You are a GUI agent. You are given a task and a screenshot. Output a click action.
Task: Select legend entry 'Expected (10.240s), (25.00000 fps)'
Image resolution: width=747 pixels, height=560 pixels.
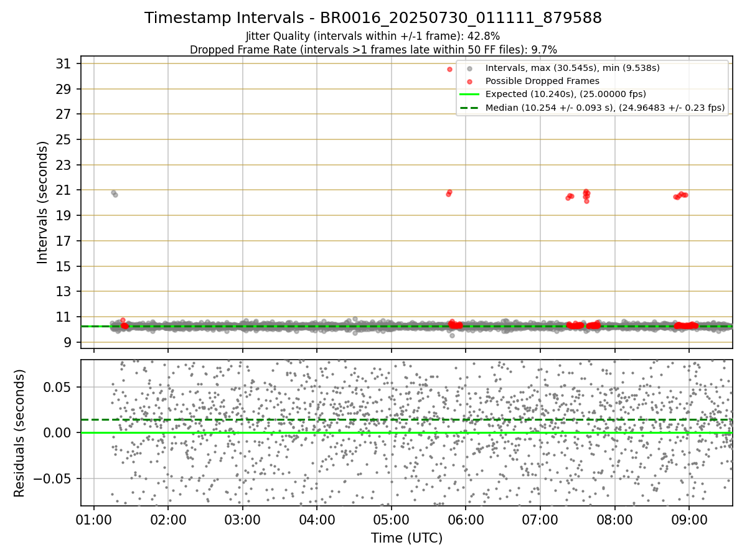coord(566,95)
